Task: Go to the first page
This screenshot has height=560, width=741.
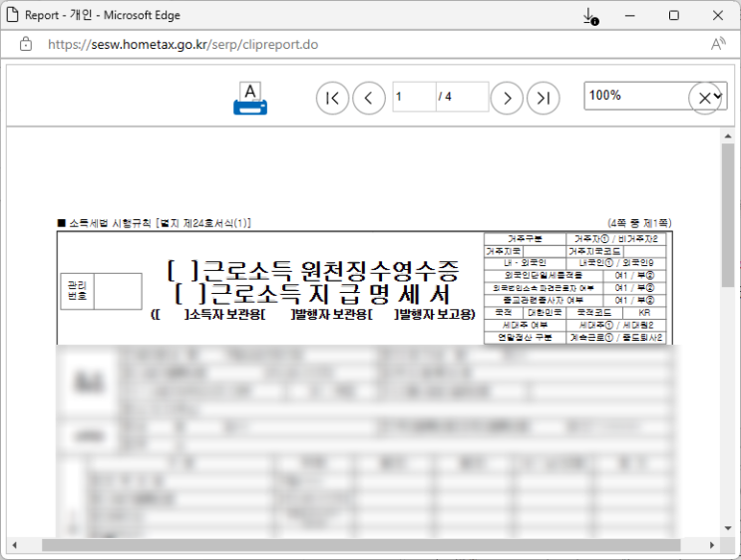Action: tap(332, 99)
